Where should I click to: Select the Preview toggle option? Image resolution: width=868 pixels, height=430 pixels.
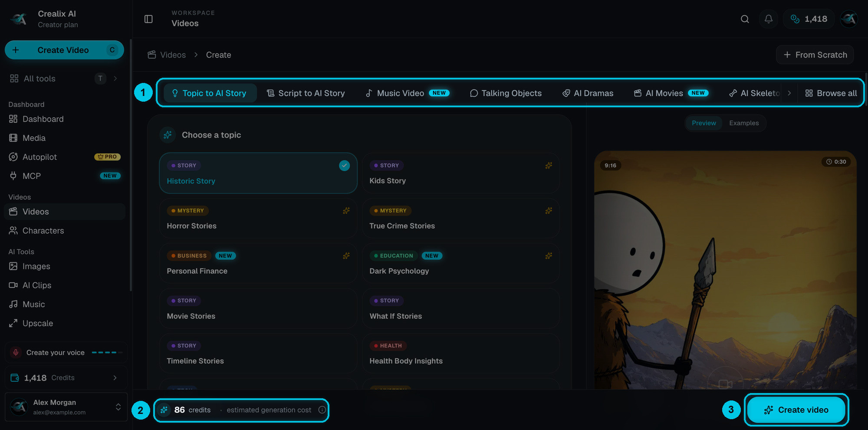704,123
